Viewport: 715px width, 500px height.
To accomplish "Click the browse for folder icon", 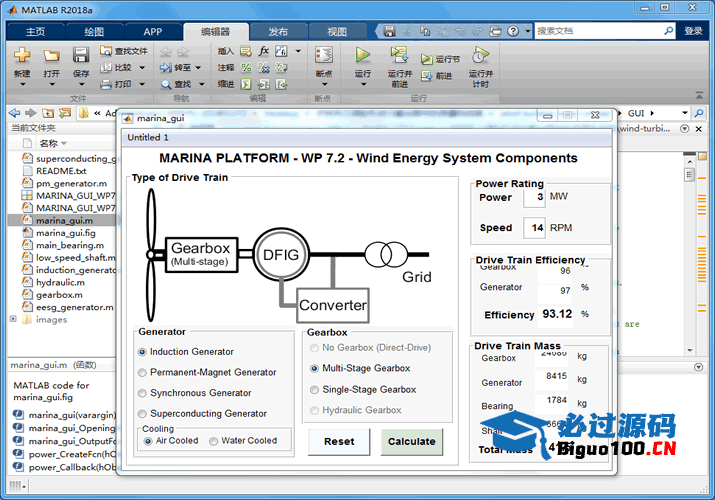I will pyautogui.click(x=65, y=113).
